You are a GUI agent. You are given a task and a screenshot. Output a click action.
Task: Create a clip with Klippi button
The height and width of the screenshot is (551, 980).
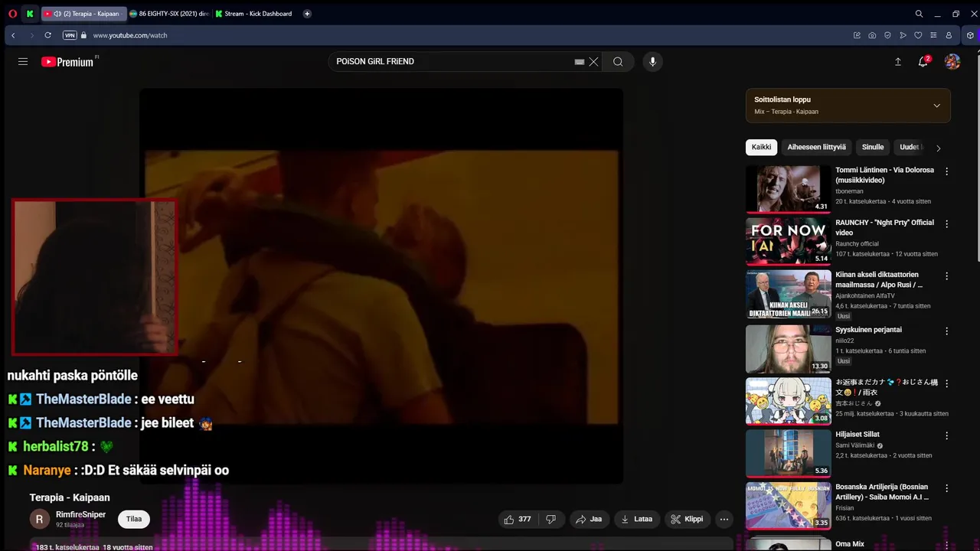[x=688, y=519]
